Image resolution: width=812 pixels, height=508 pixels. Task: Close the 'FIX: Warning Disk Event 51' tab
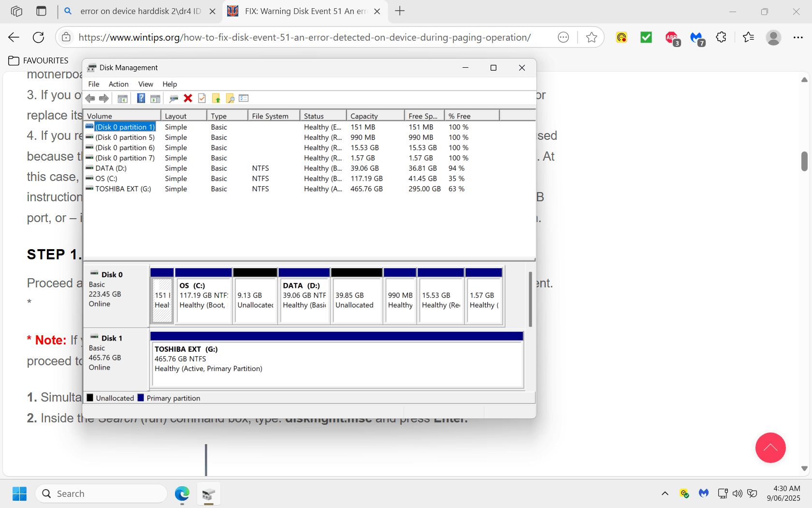coord(377,11)
